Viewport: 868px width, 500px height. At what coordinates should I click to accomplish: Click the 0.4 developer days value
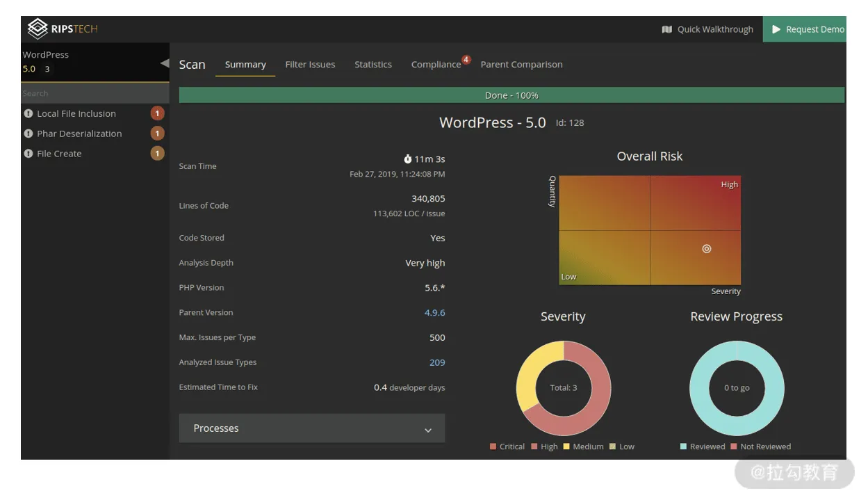click(x=409, y=387)
